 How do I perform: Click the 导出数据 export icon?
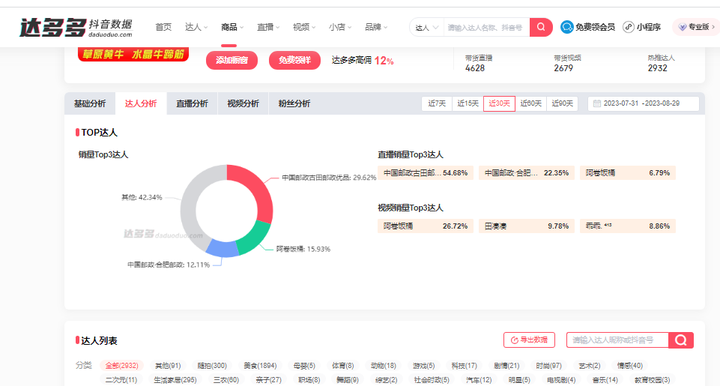coord(514,340)
